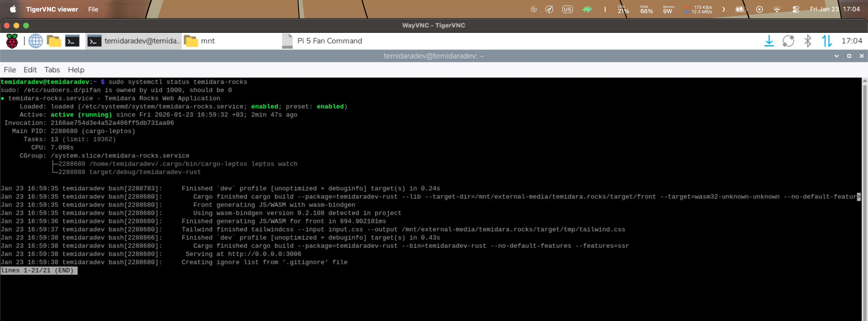Open the Raspberry Pi main menu

[x=12, y=41]
